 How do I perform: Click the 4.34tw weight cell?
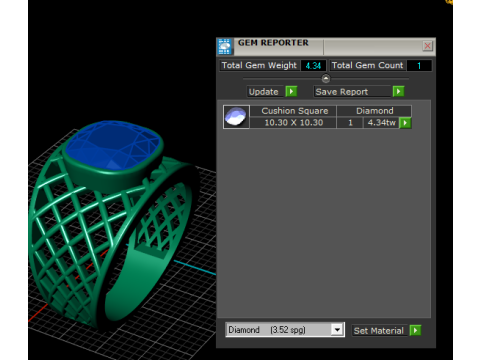point(381,123)
